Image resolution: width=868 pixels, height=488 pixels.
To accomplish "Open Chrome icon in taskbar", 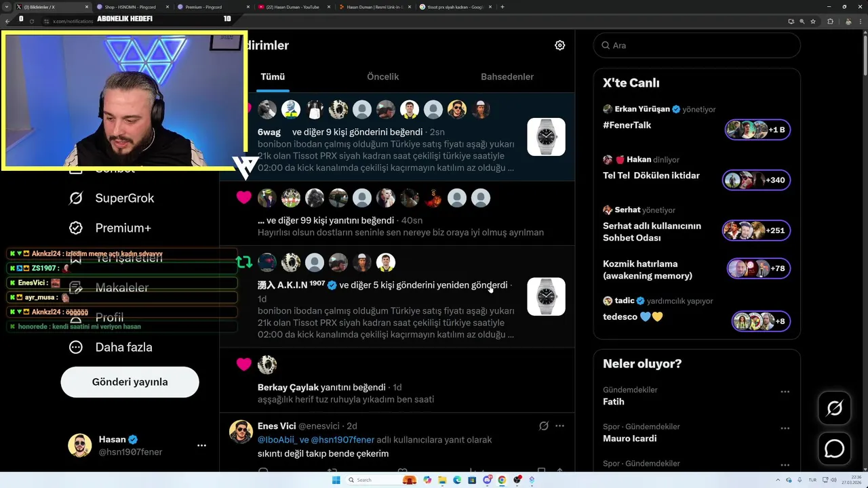I will 502,480.
